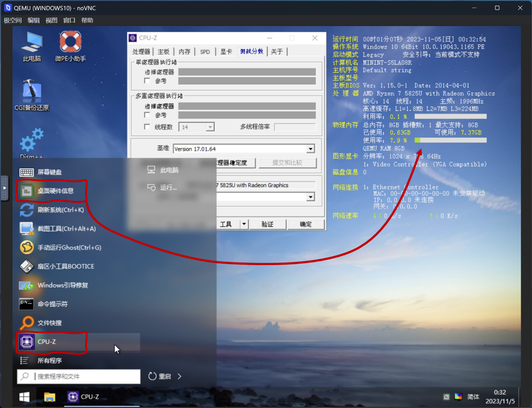Click 简体 input method indicator
This screenshot has width=532, height=408.
(x=473, y=397)
